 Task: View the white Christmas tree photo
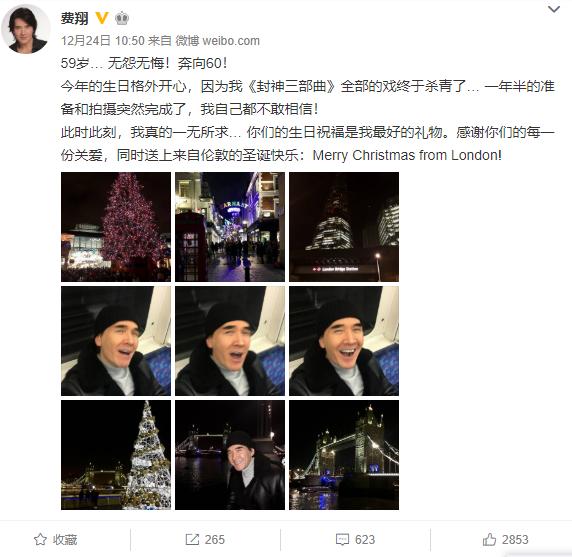116,455
